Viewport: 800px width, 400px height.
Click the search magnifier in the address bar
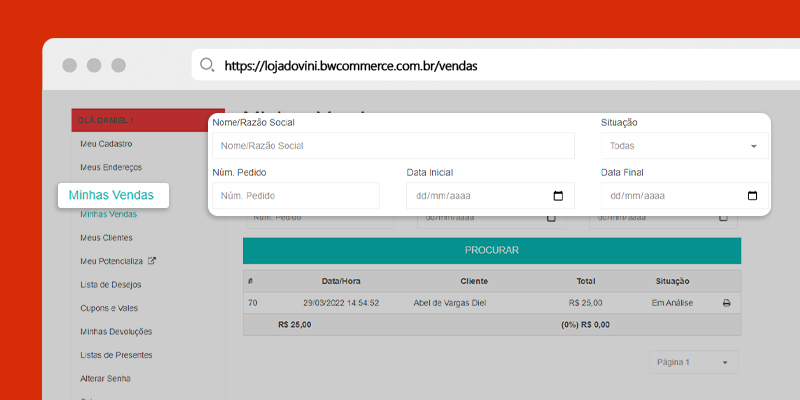tap(207, 65)
